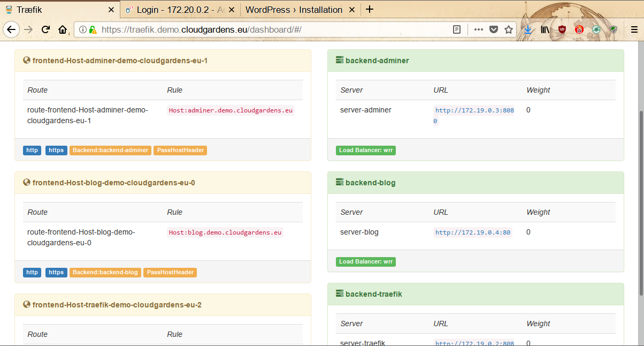This screenshot has width=644, height=346.
Task: Close the Træfik tab
Action: pos(111,10)
